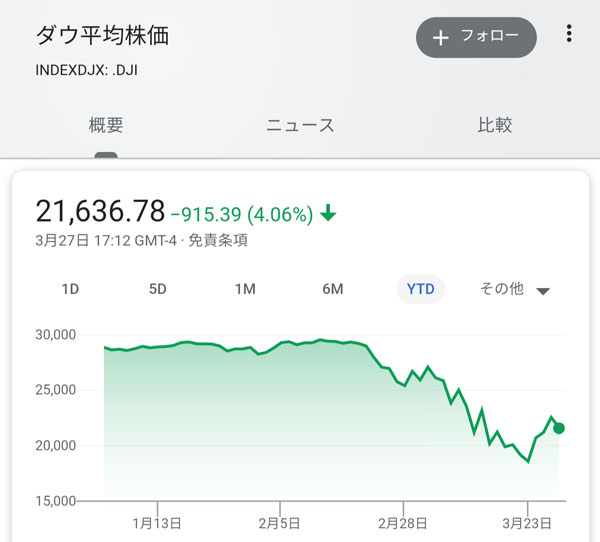Open the ニュース tab

coord(300,125)
